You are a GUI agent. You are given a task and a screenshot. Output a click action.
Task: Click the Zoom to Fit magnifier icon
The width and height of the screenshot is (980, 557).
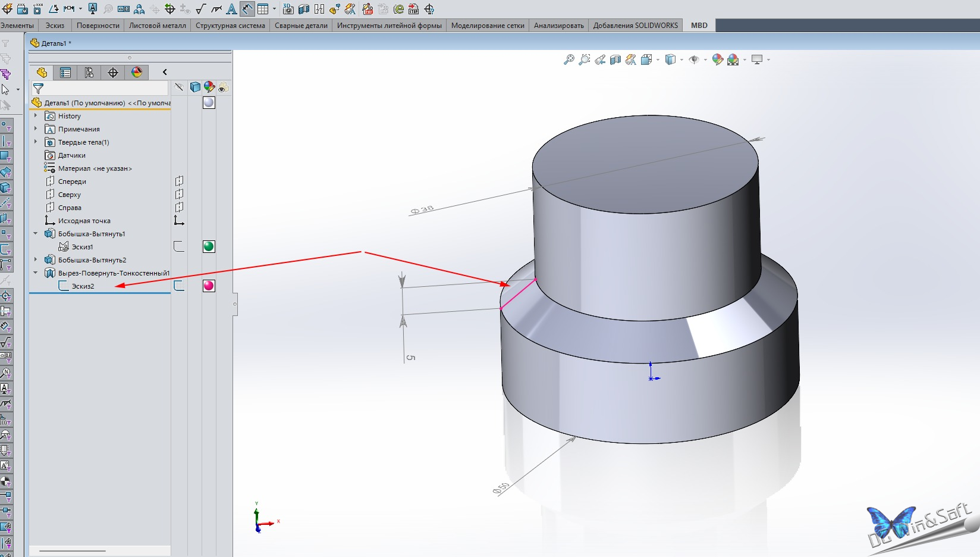[x=569, y=60]
